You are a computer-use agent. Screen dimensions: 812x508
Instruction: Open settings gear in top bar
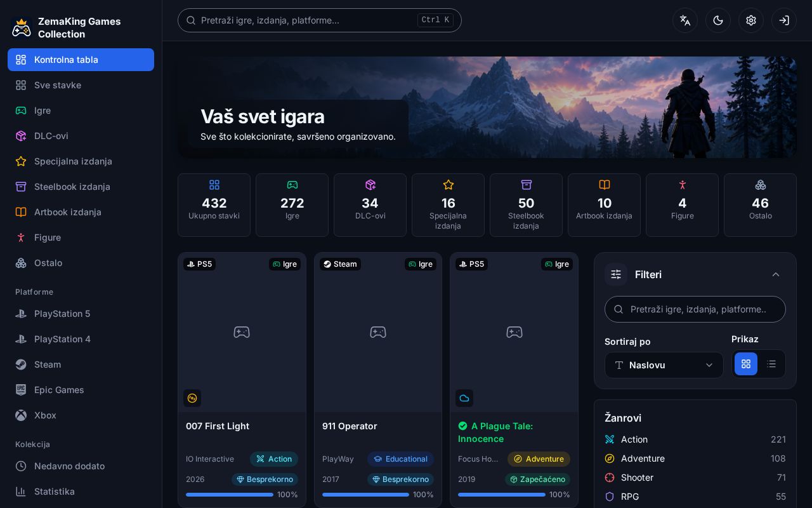pyautogui.click(x=751, y=20)
